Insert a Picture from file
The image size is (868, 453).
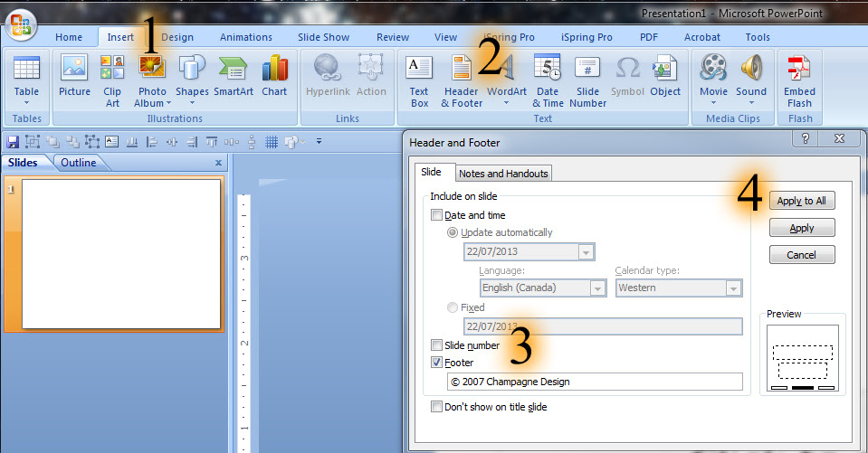(x=74, y=76)
